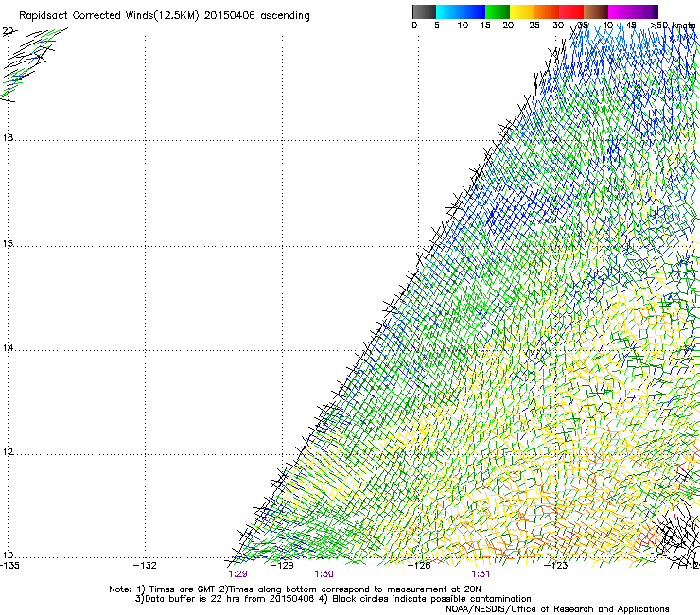This screenshot has width=700, height=615.
Task: Click latitude label 14
Action: click(8, 348)
